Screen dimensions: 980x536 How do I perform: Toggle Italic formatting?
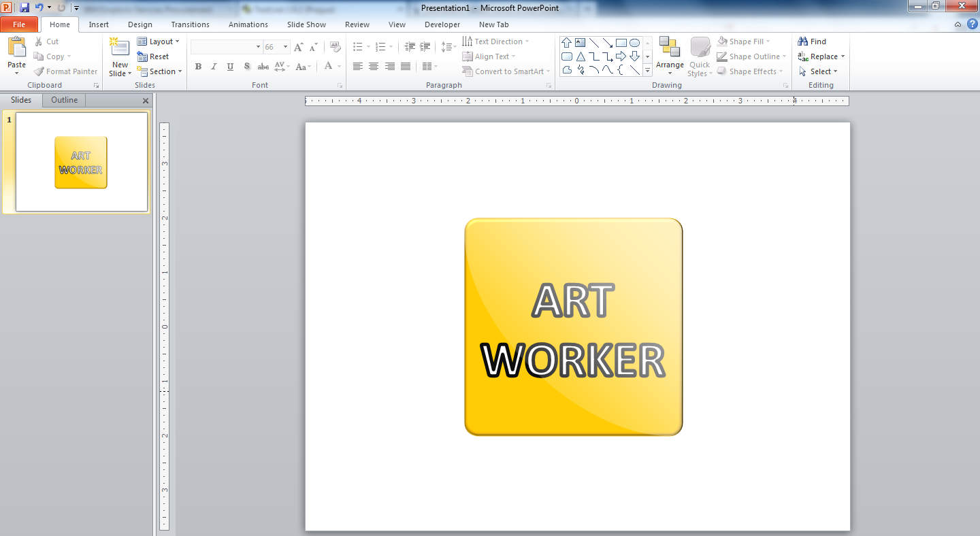[214, 66]
